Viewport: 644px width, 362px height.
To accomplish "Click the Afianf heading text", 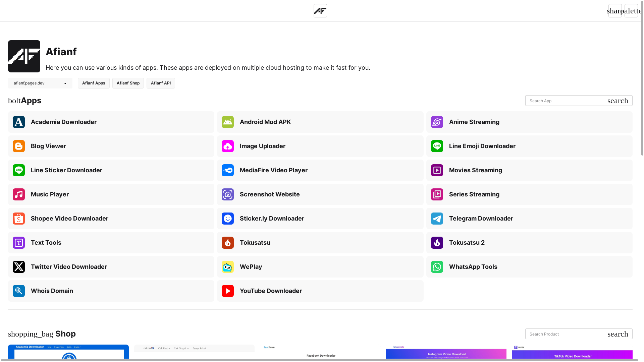I will pyautogui.click(x=61, y=52).
